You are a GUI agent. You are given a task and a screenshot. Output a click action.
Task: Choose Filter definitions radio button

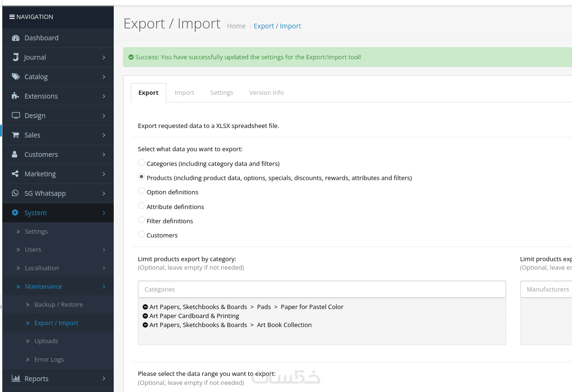pos(141,220)
